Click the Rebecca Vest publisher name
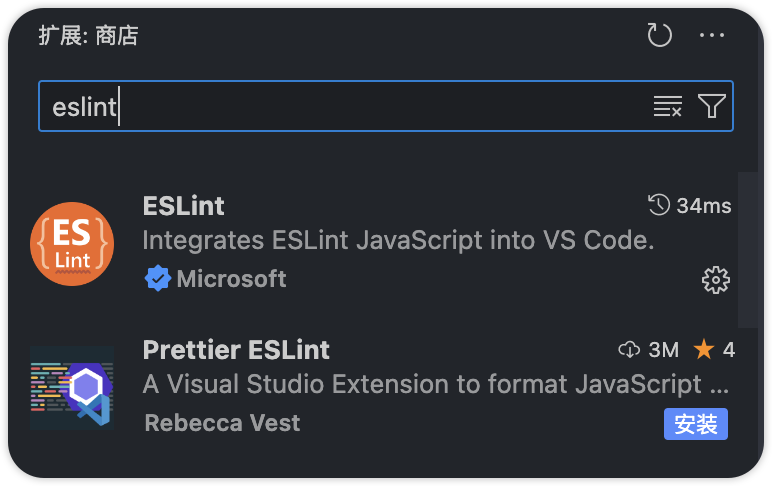The image size is (772, 486). 222,423
